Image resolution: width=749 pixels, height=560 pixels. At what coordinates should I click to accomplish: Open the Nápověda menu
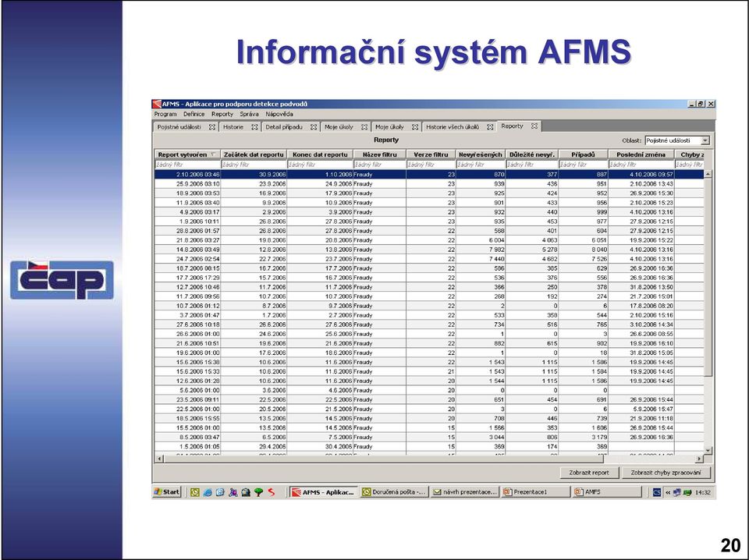pyautogui.click(x=279, y=115)
